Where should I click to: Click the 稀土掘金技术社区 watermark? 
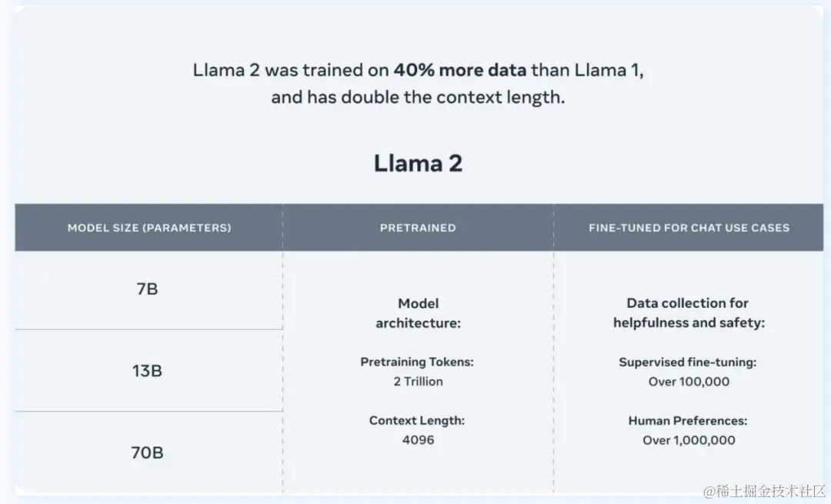(x=764, y=491)
